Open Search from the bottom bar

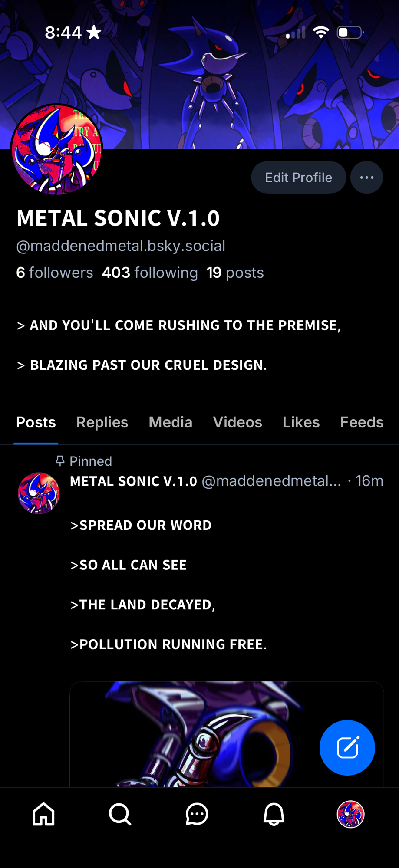coord(120,814)
